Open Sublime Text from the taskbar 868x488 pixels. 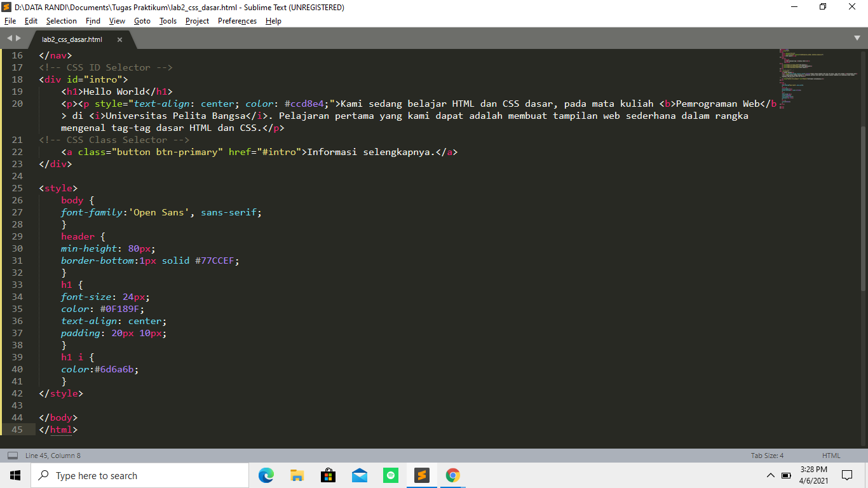[421, 475]
